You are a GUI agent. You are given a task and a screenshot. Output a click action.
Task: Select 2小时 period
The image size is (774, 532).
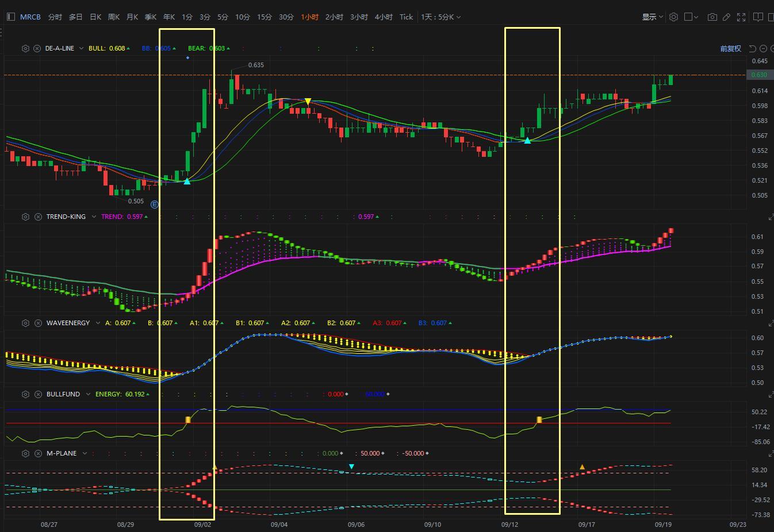tap(334, 17)
